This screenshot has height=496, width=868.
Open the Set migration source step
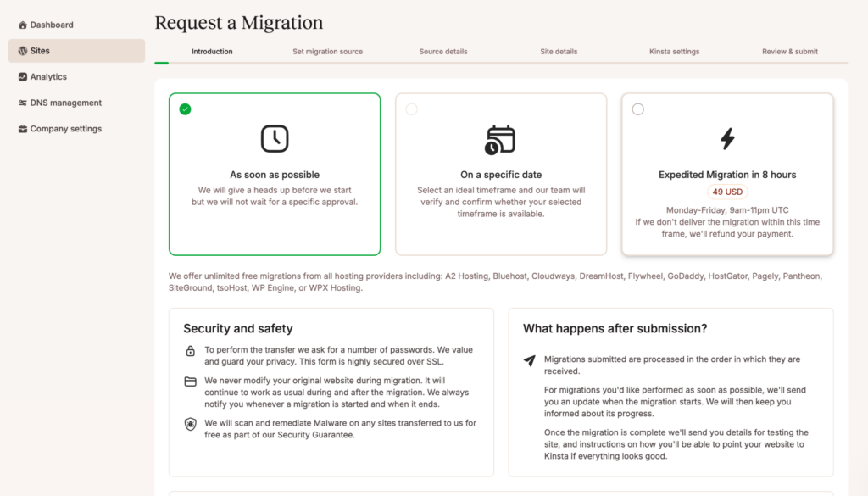point(327,51)
